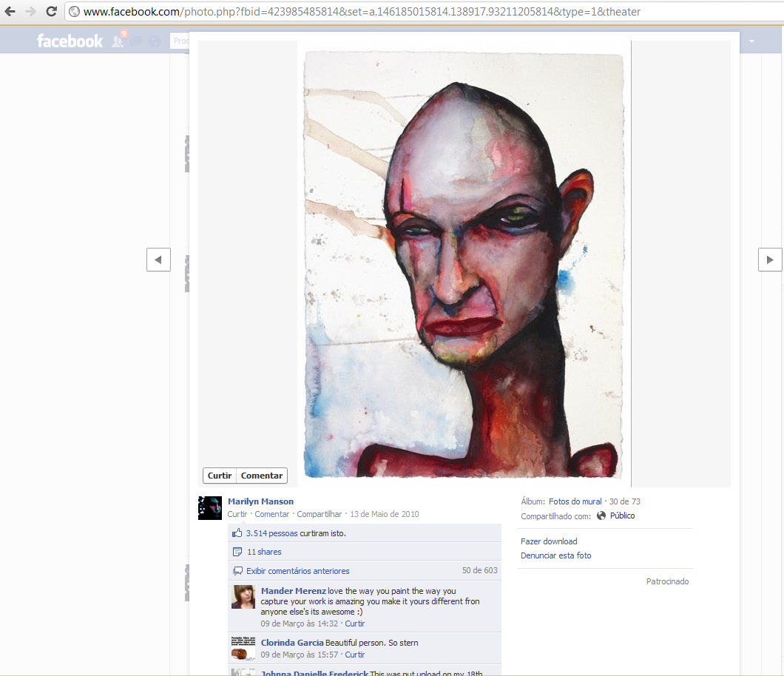Open Clorinda Garcia profile link
The width and height of the screenshot is (784, 676).
coord(292,643)
